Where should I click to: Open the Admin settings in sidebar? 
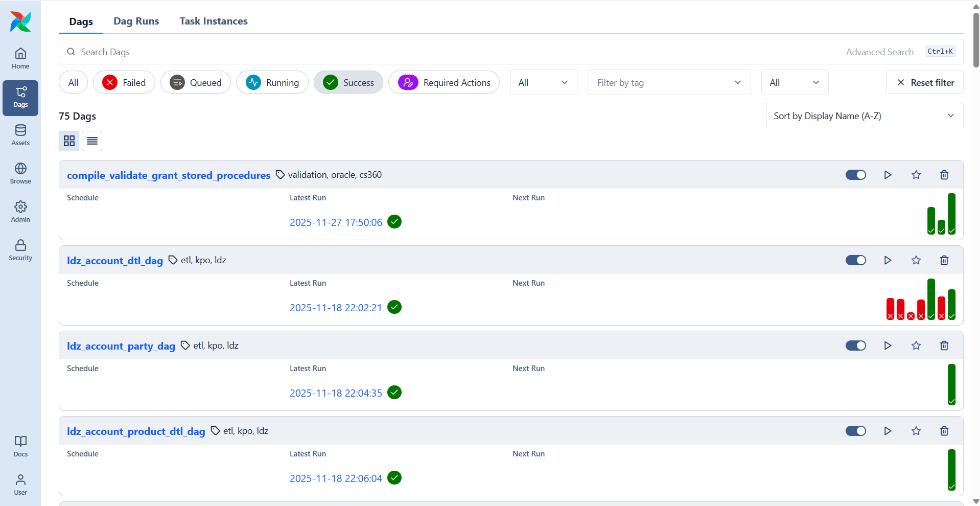tap(20, 212)
